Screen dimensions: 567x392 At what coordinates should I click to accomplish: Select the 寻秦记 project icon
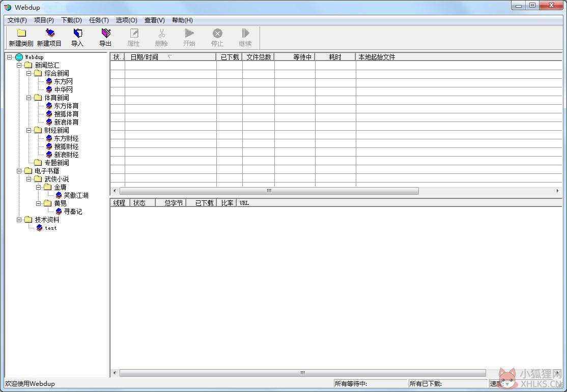click(59, 212)
